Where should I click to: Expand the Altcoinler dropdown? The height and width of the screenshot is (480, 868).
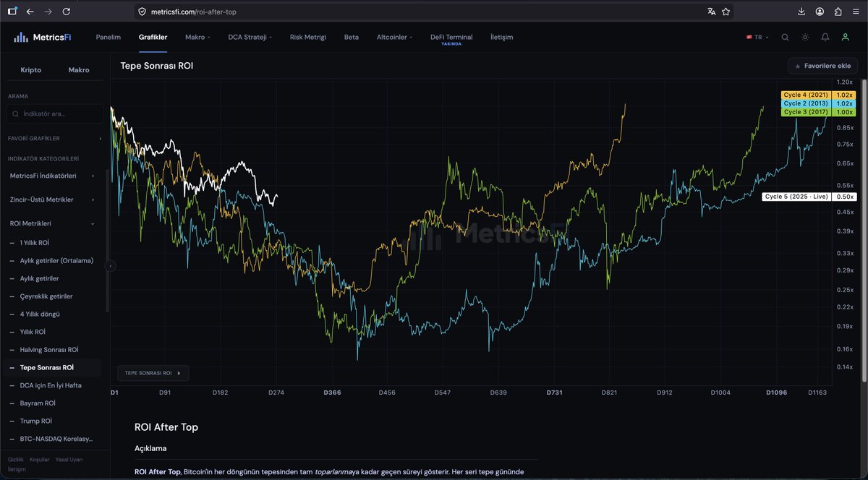pyautogui.click(x=394, y=37)
